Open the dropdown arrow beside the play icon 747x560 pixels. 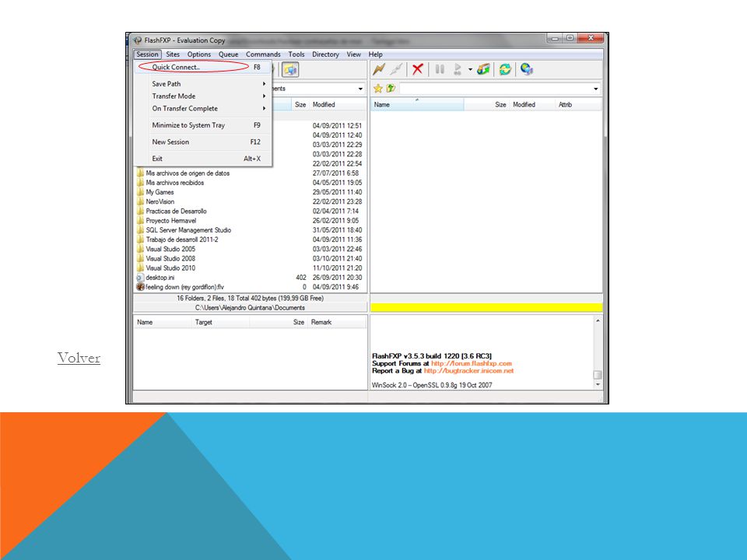tap(470, 69)
